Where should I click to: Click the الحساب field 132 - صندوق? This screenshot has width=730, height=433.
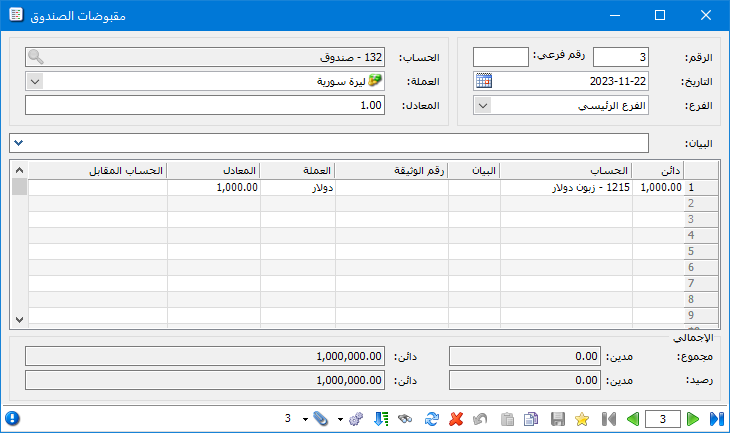pyautogui.click(x=205, y=57)
